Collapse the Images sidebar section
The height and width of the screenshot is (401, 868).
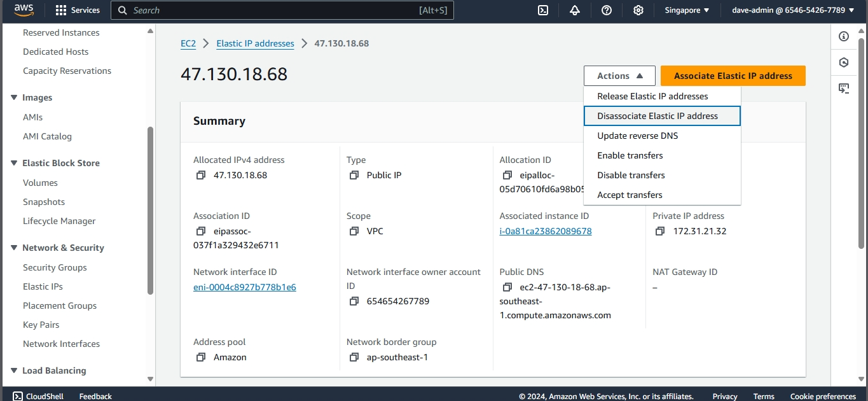pyautogui.click(x=14, y=97)
